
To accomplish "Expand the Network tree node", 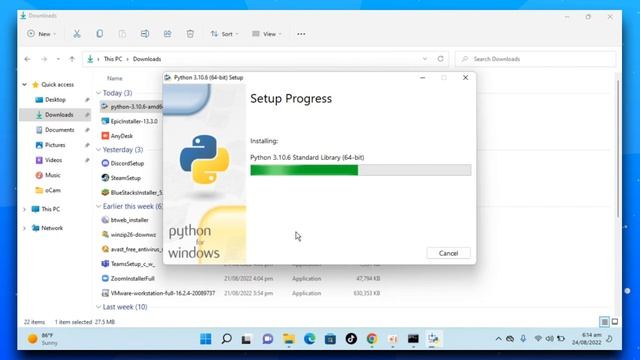I will (24, 228).
